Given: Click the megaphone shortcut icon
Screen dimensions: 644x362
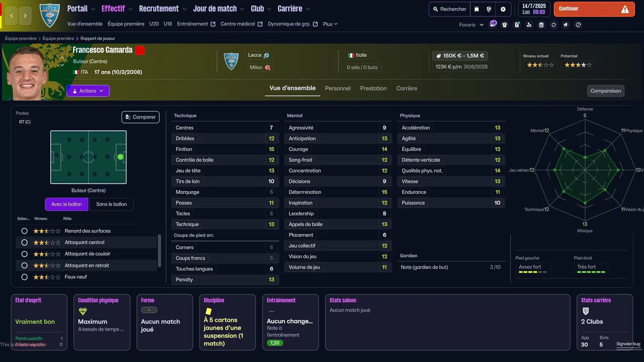Looking at the screenshot, I should (x=566, y=25).
